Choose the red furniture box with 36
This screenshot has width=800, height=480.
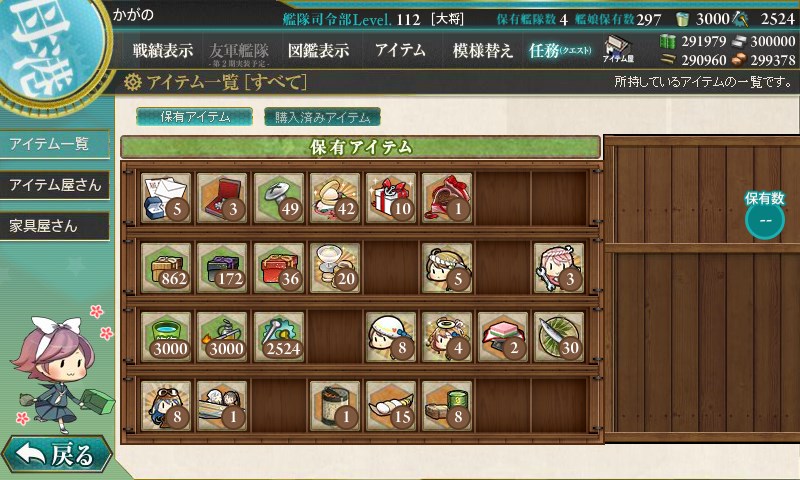pyautogui.click(x=279, y=268)
